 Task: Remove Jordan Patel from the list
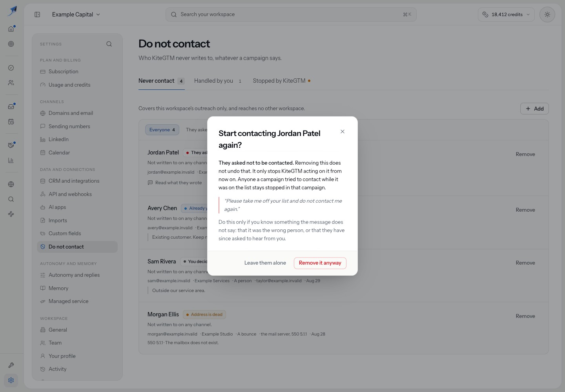525,154
